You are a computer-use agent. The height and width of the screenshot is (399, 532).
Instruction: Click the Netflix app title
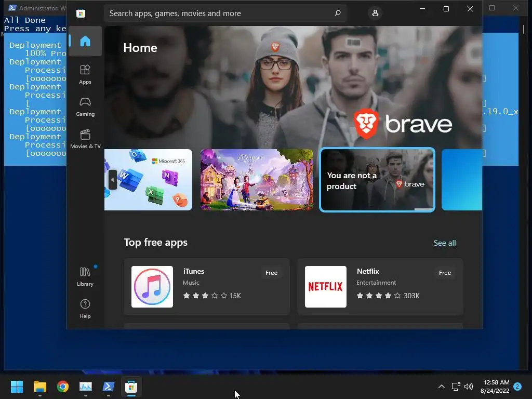(x=368, y=271)
